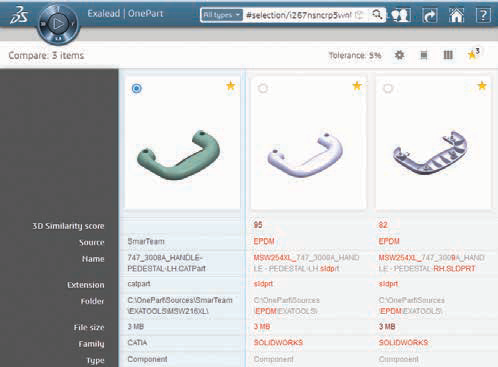Open the community users icon

click(401, 15)
